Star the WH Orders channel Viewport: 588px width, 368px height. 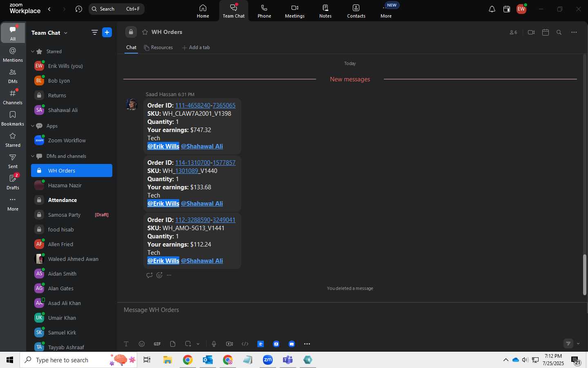point(145,32)
